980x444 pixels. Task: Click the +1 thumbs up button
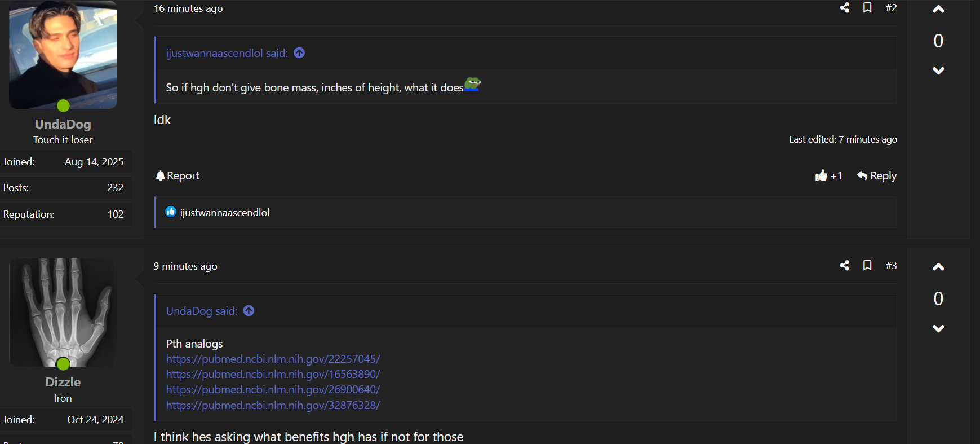click(828, 175)
